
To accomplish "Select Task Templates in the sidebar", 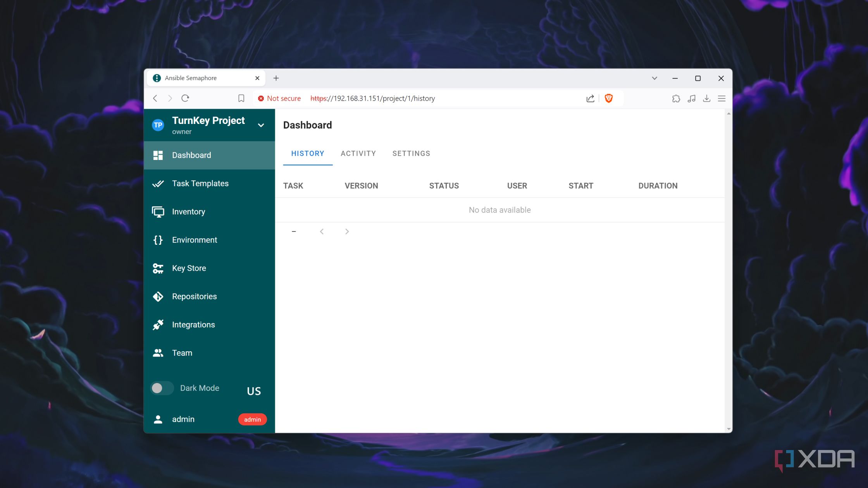I will click(200, 183).
